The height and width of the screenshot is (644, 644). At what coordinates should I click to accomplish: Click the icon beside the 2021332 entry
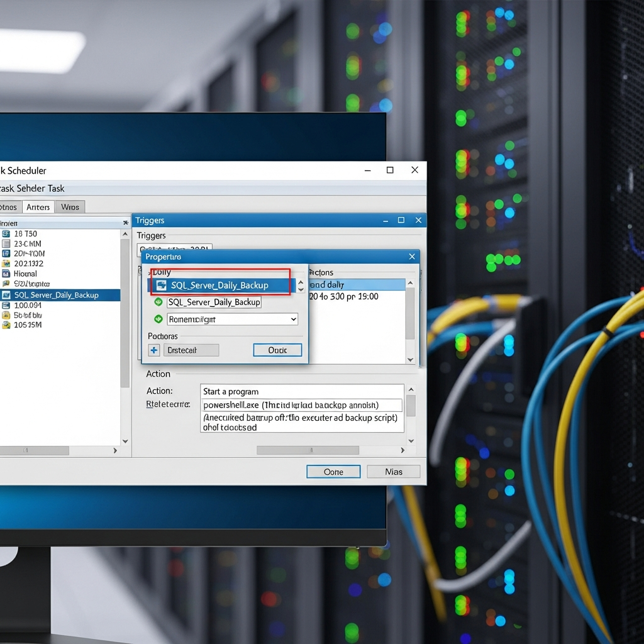(x=6, y=264)
